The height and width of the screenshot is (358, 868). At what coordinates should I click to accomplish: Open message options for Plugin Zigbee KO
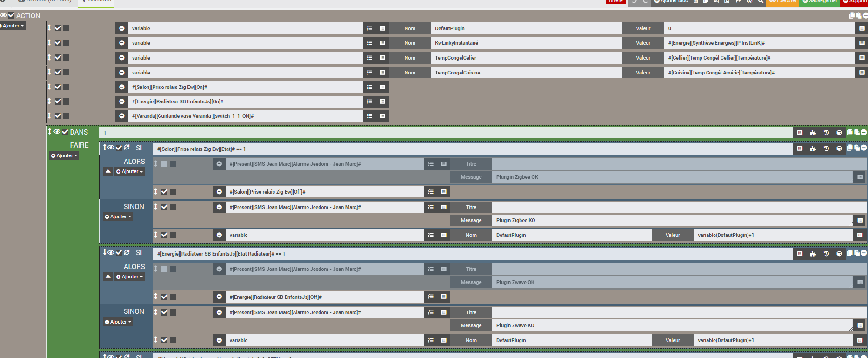[860, 220]
